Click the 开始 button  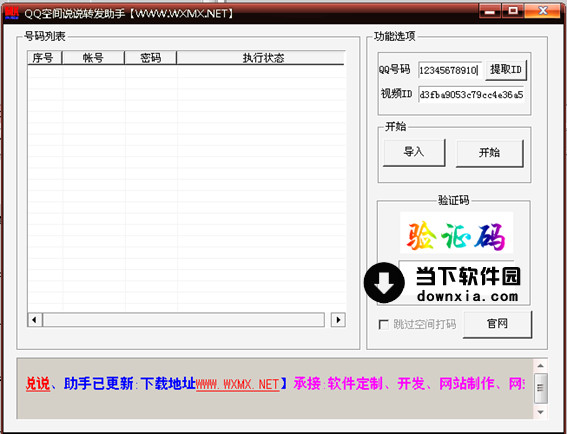tap(489, 153)
